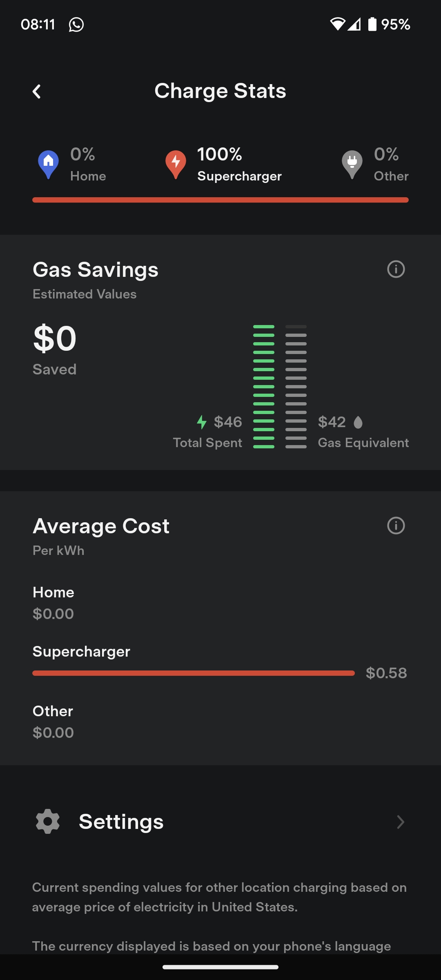Select the 0% Home label
This screenshot has height=980, width=441.
(x=88, y=165)
